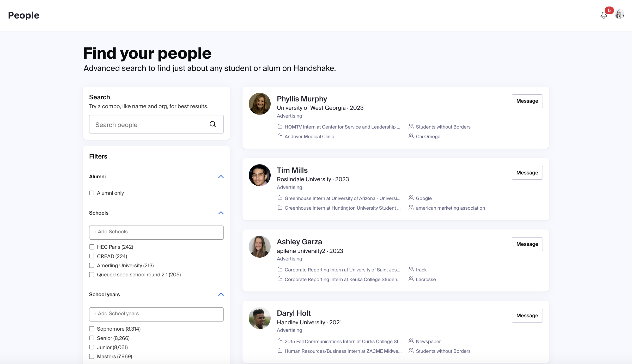The width and height of the screenshot is (632, 364).
Task: Click the user profile avatar top right
Action: [619, 14]
